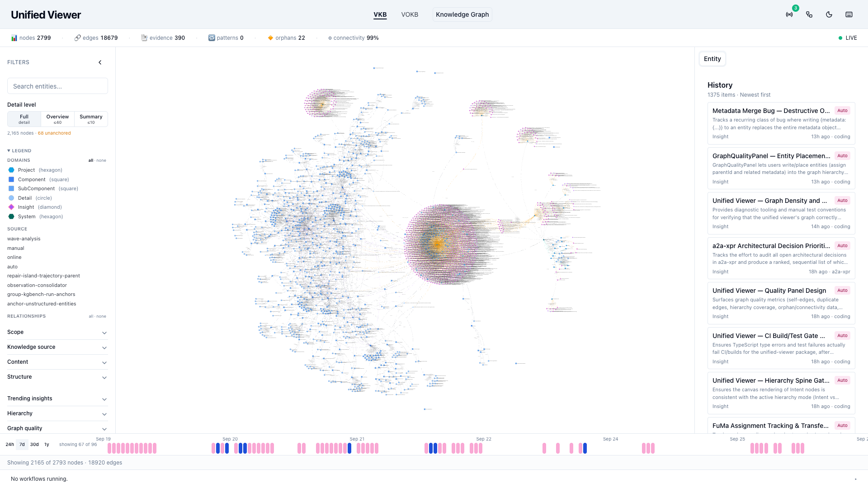Expand the Hierarchy section
868x488 pixels.
tap(57, 413)
